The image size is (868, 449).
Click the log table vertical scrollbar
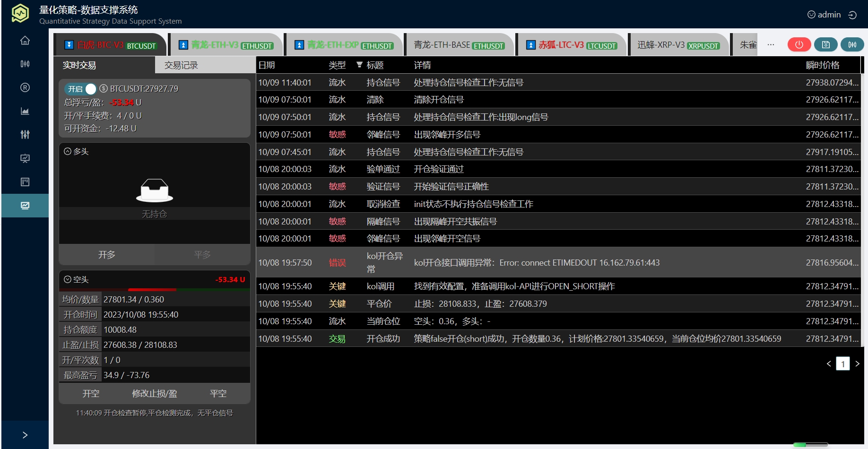(x=862, y=210)
